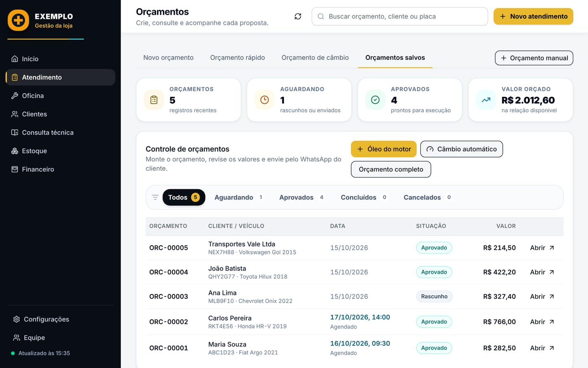Click the Equipe people icon

(16, 338)
